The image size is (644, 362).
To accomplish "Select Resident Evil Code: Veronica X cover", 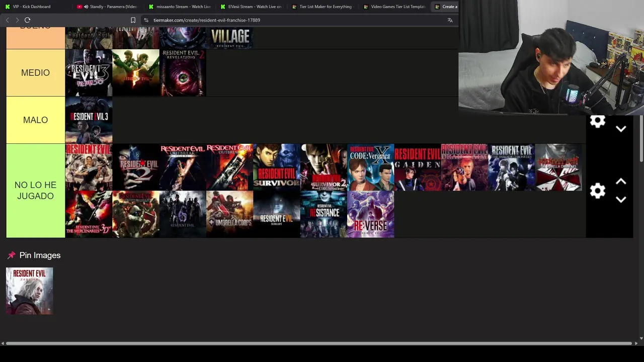I will (371, 167).
